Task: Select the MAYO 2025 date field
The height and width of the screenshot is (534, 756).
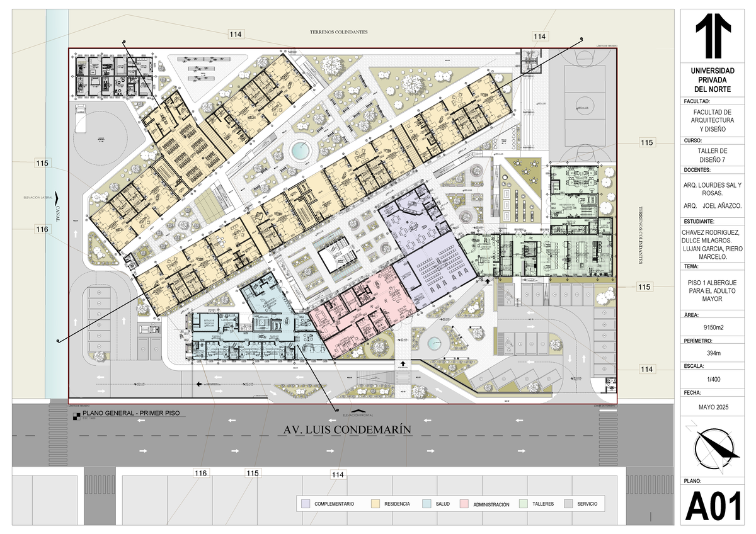Action: pyautogui.click(x=713, y=408)
